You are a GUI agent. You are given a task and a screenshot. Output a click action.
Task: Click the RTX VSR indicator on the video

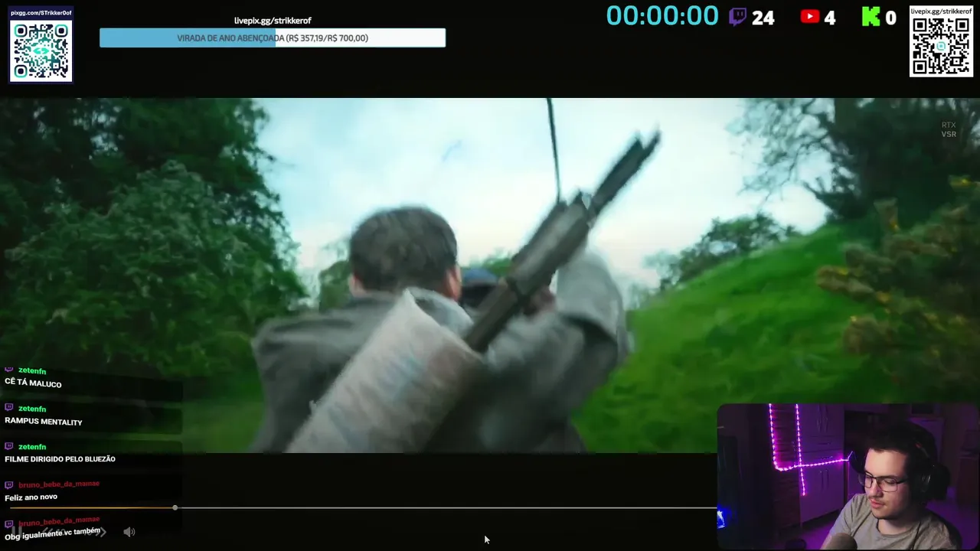tap(949, 129)
